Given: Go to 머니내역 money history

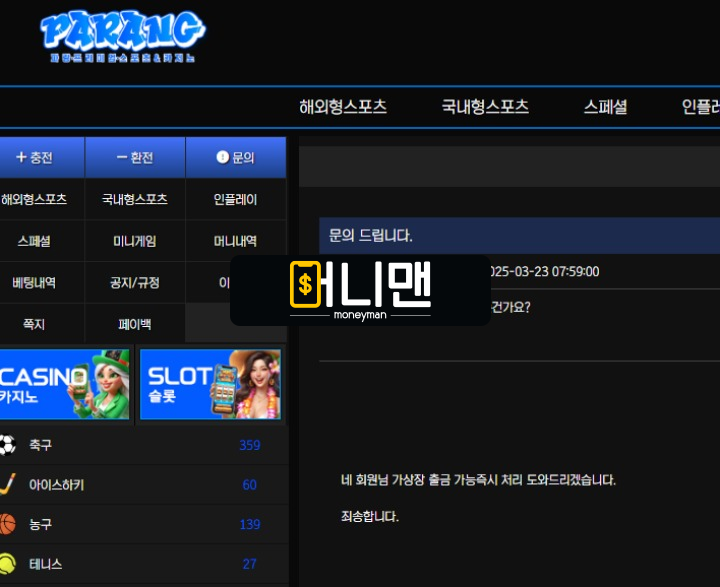Looking at the screenshot, I should (x=236, y=241).
